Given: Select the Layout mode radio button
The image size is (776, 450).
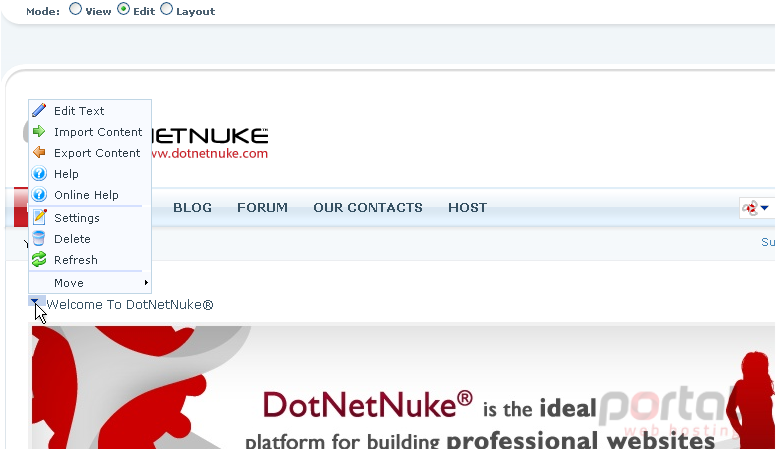Looking at the screenshot, I should point(167,9).
